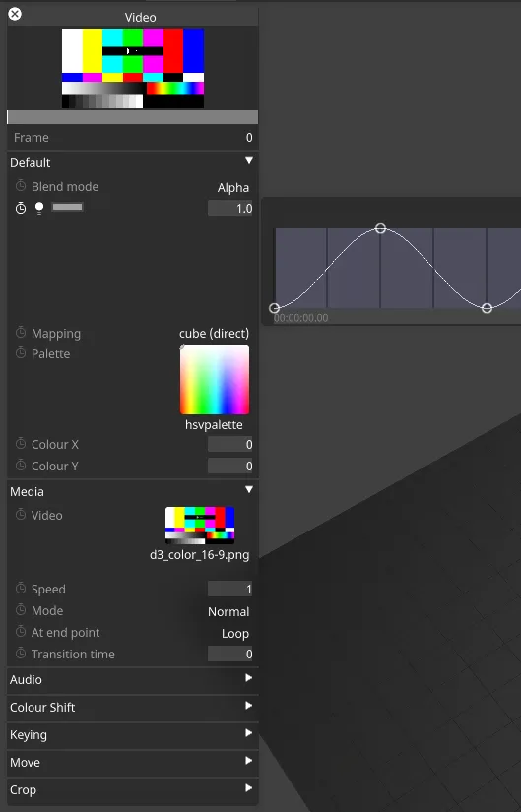
Task: Select the peak keyframe on the curve
Action: pyautogui.click(x=380, y=228)
